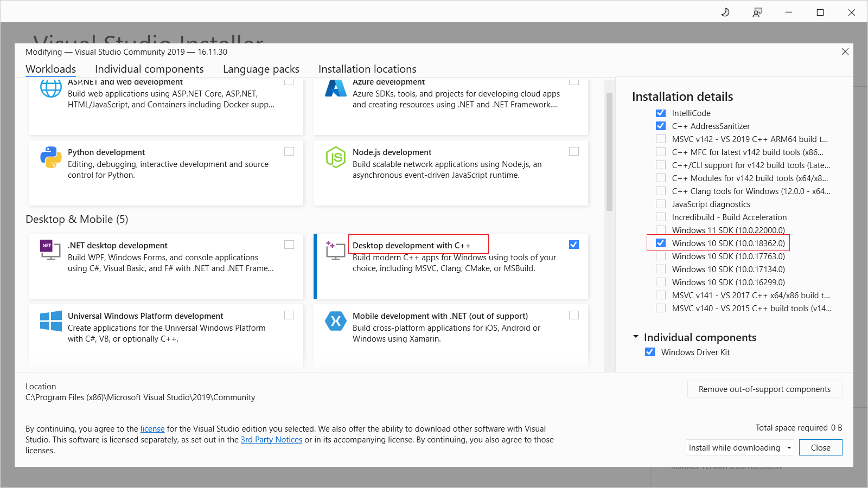868x488 pixels.
Task: Open the 3rd Party Notices link
Action: (271, 440)
